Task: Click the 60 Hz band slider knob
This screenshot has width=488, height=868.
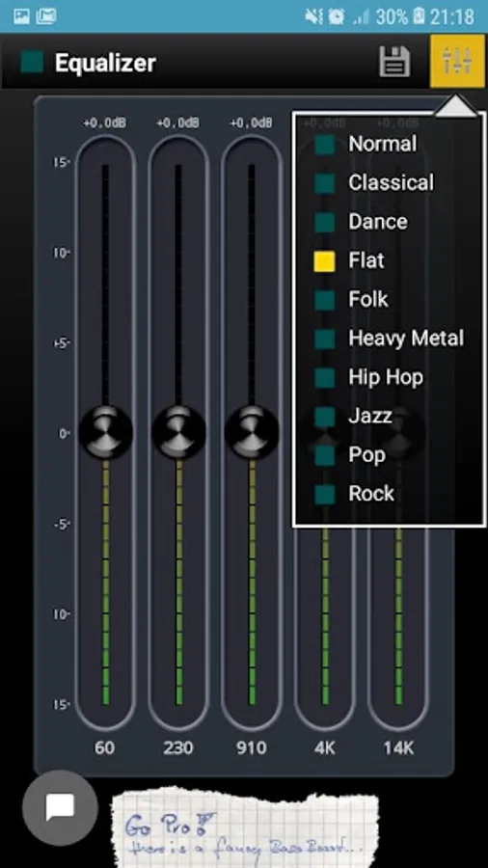Action: (x=106, y=432)
